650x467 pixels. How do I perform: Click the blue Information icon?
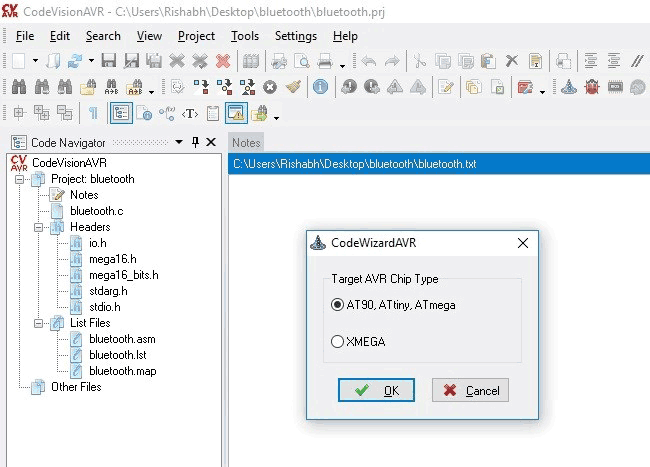tap(321, 87)
